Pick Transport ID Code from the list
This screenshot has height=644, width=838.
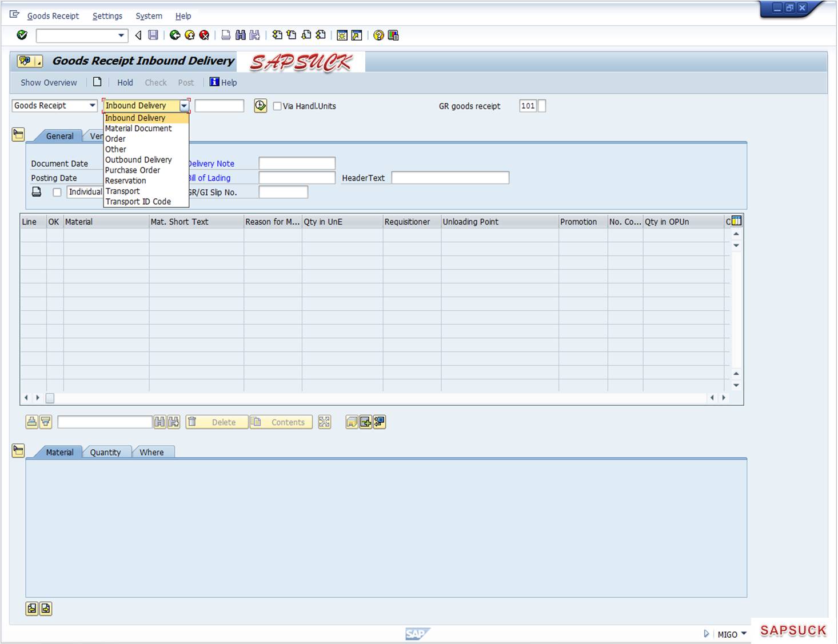coord(138,202)
